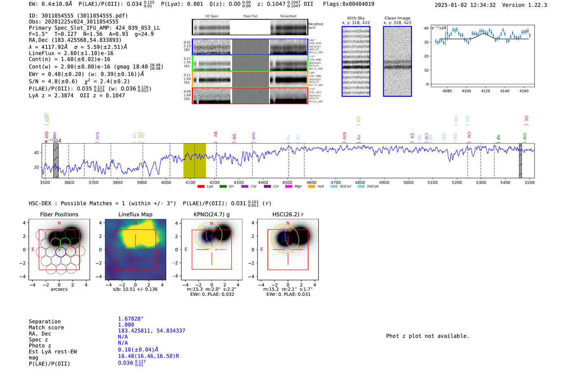Click the blue fiber circle in Fiber Positions
The image size is (576, 392).
[60, 251]
